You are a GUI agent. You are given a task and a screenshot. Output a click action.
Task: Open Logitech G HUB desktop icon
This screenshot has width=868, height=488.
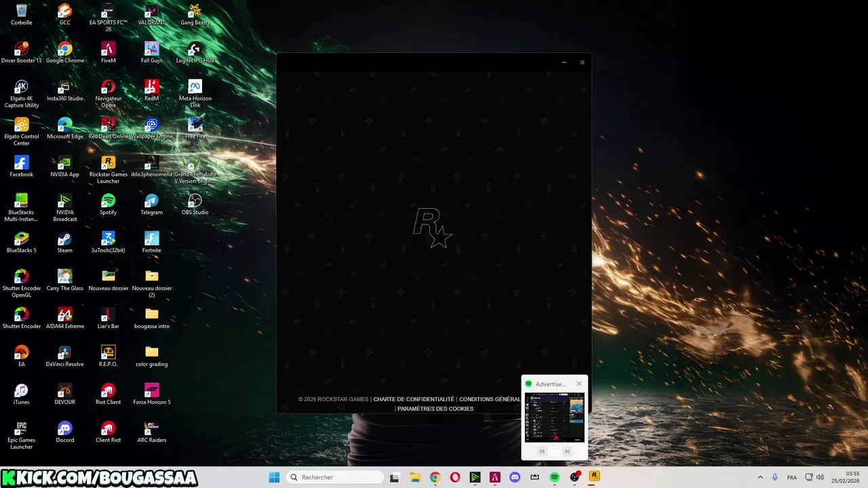coord(195,52)
